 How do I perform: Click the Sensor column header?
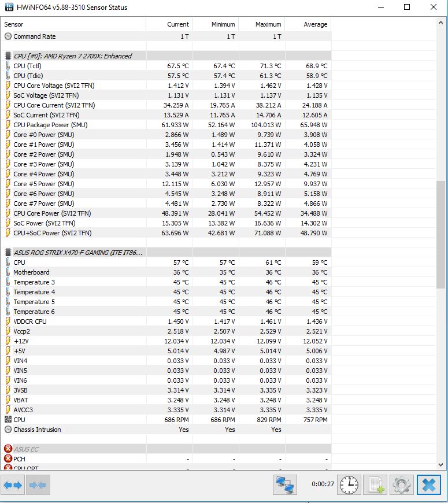point(73,24)
